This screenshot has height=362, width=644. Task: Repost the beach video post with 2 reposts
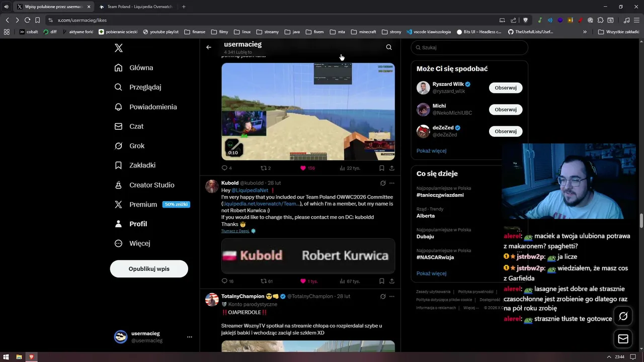point(265,168)
